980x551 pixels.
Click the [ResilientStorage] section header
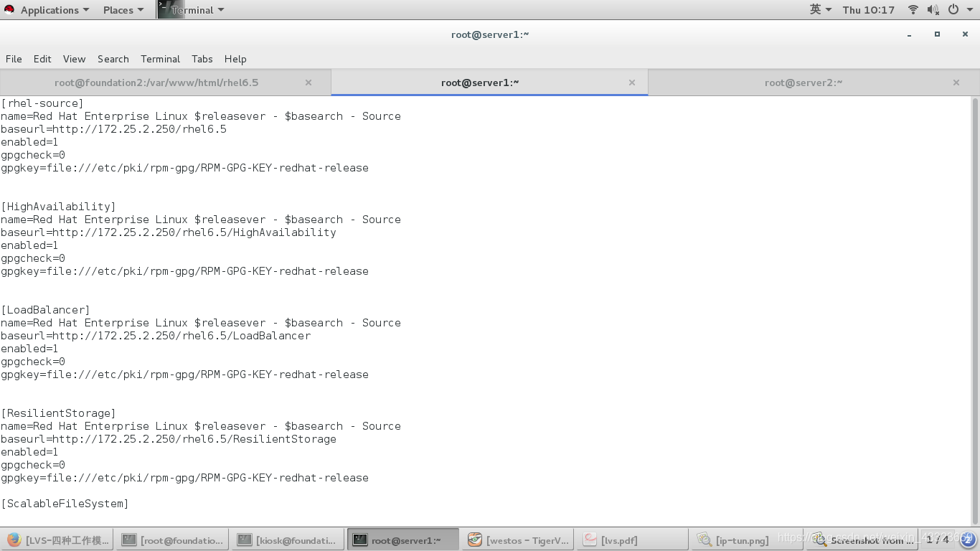point(58,413)
